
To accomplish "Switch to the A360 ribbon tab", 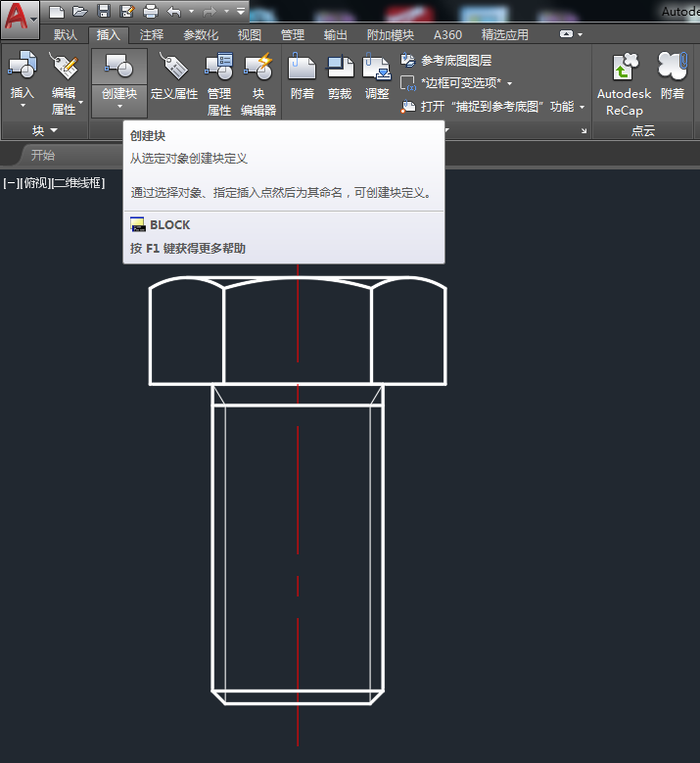I will (447, 35).
